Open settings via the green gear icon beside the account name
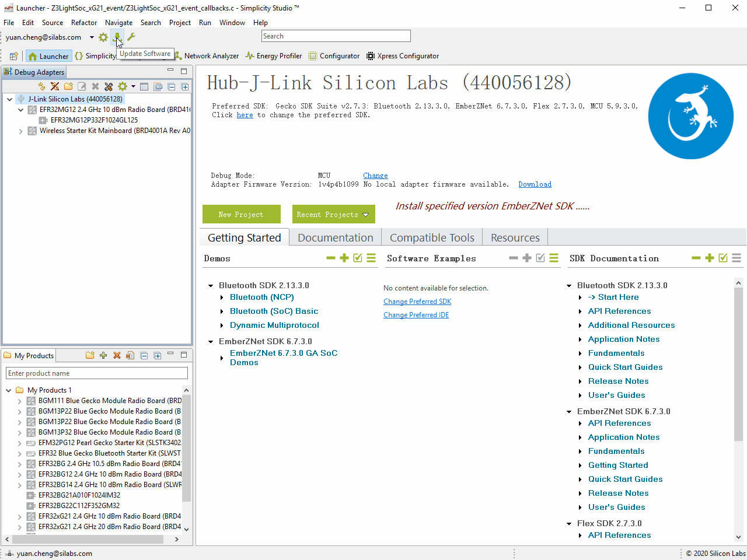Screen dimensions: 747x560 click(103, 37)
